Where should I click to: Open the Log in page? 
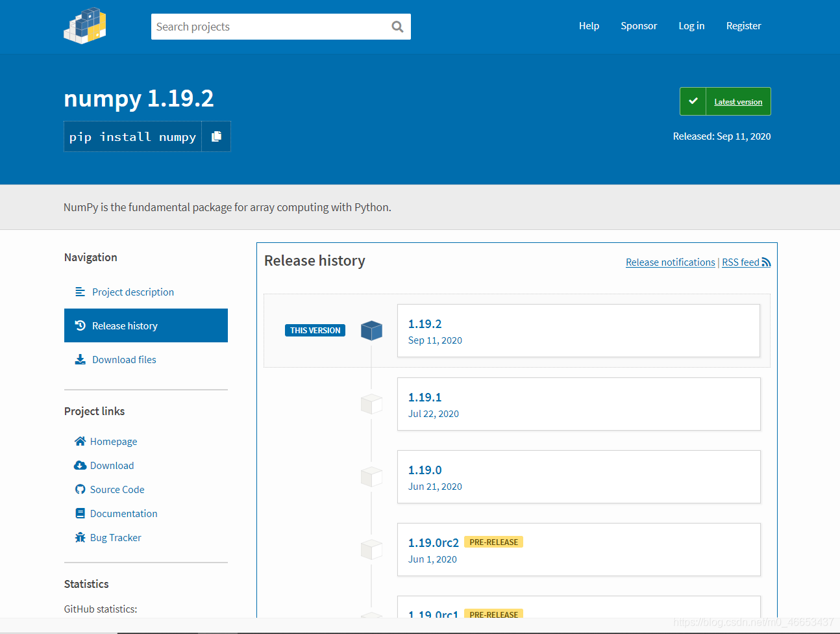coord(691,26)
